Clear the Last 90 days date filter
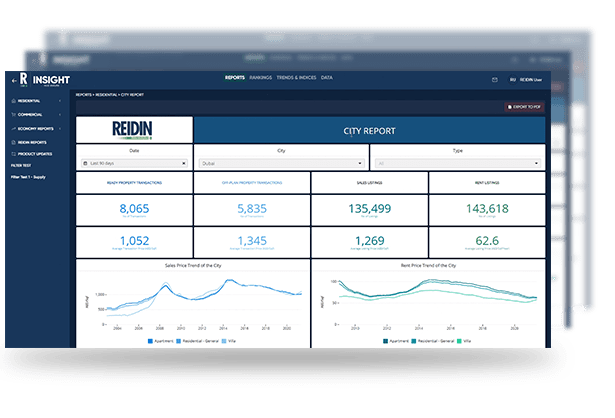Viewport: 615px width, 418px height. click(184, 163)
